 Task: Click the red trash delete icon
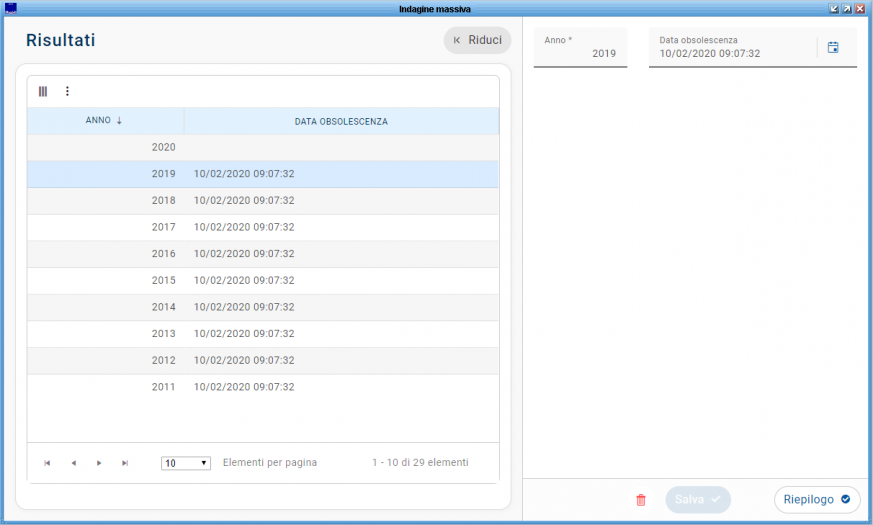pos(641,500)
